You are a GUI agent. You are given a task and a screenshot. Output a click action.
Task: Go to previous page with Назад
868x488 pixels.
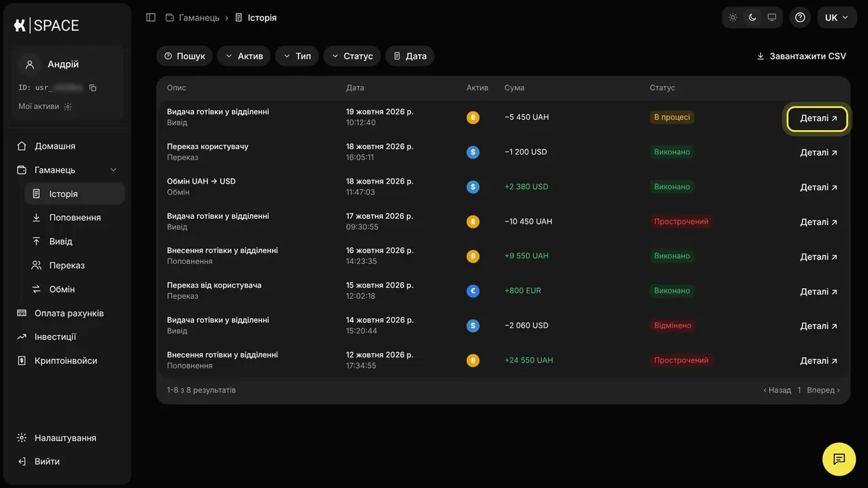pos(777,390)
